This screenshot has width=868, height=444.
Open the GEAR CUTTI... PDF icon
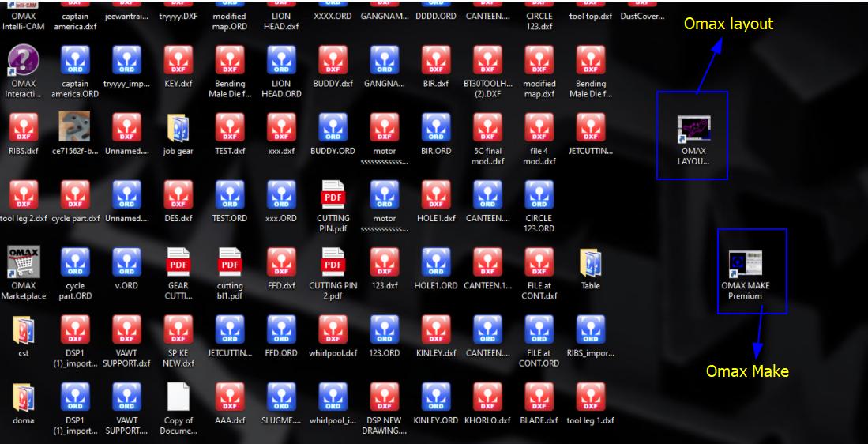click(178, 262)
